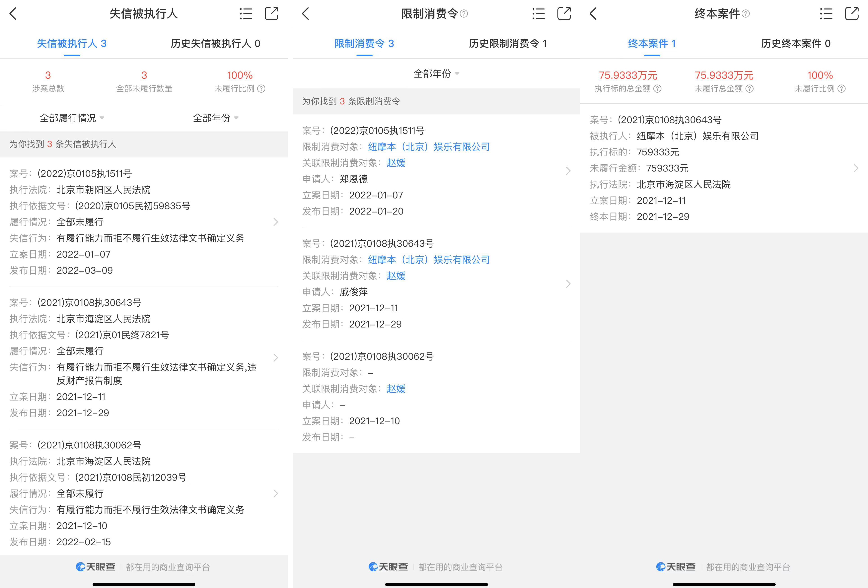The width and height of the screenshot is (868, 588).
Task: Tap share icon on 限制消费令 page
Action: tap(564, 14)
